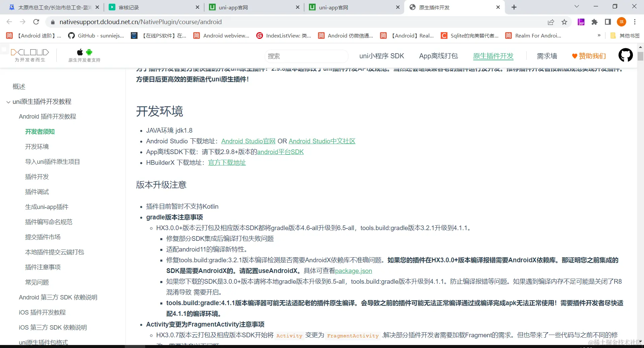The height and width of the screenshot is (348, 644).
Task: Open 需求墙 nav item
Action: tap(547, 56)
